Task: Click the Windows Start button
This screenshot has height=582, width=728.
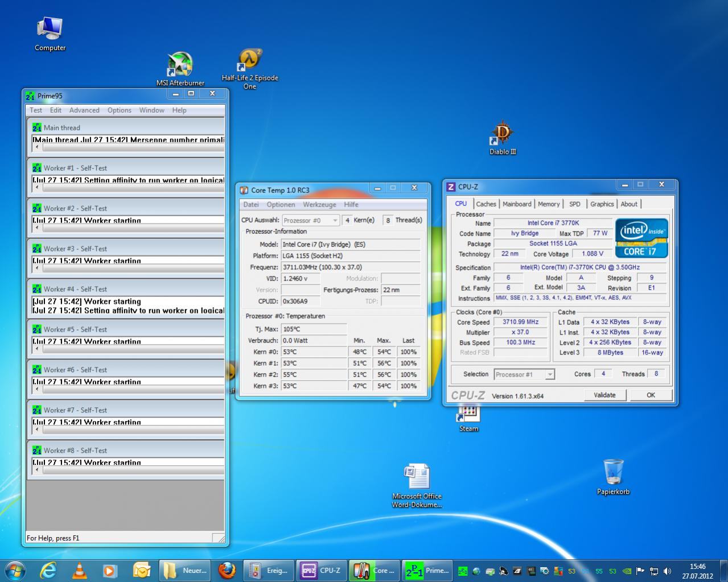Action: (15, 571)
